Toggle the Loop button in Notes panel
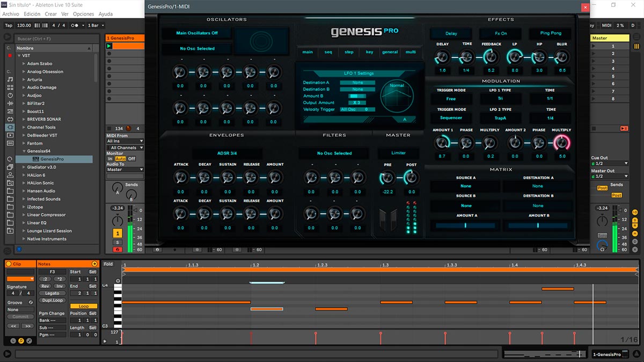This screenshot has height=362, width=644. 84,306
